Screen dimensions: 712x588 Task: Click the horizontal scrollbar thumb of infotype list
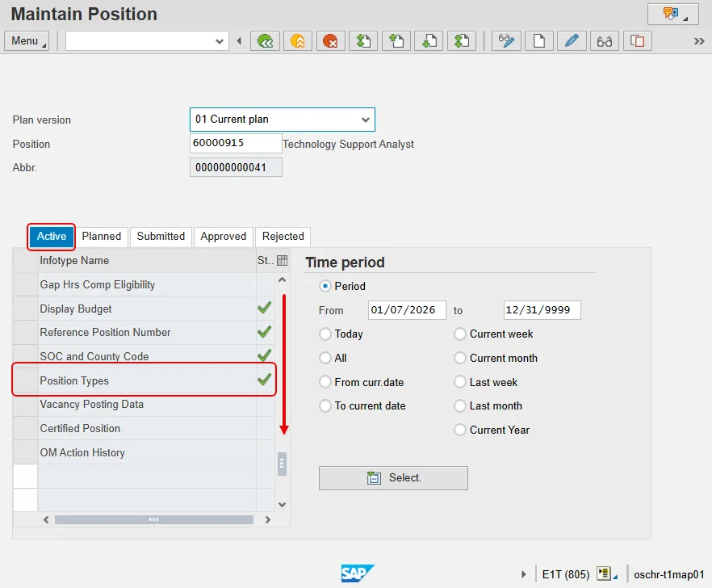tap(154, 519)
